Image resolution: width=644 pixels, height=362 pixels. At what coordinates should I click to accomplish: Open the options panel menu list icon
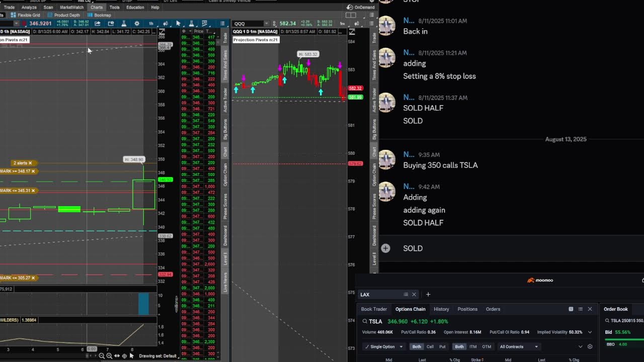(x=580, y=309)
